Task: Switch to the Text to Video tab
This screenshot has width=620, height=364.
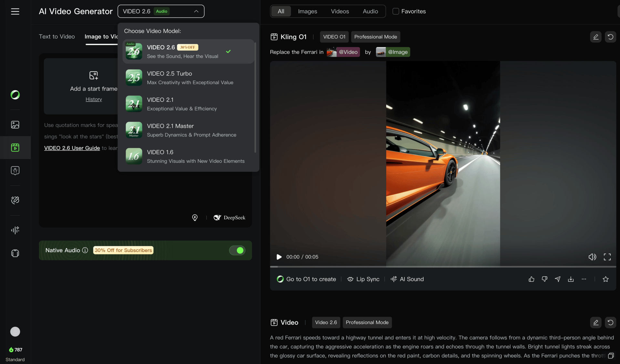Action: (x=57, y=36)
